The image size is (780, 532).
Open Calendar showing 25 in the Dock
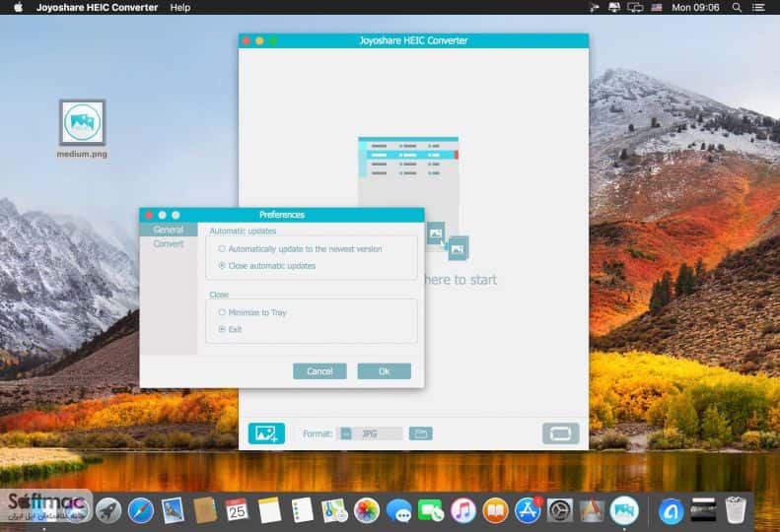237,510
